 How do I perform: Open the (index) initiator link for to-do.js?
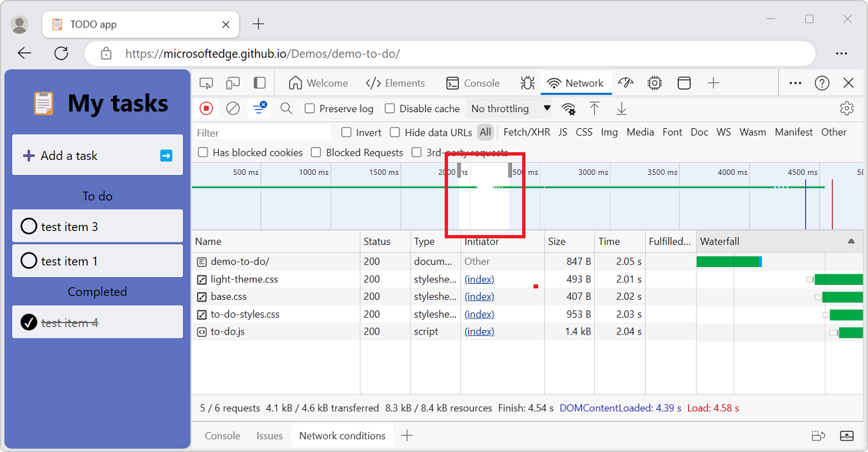point(479,331)
